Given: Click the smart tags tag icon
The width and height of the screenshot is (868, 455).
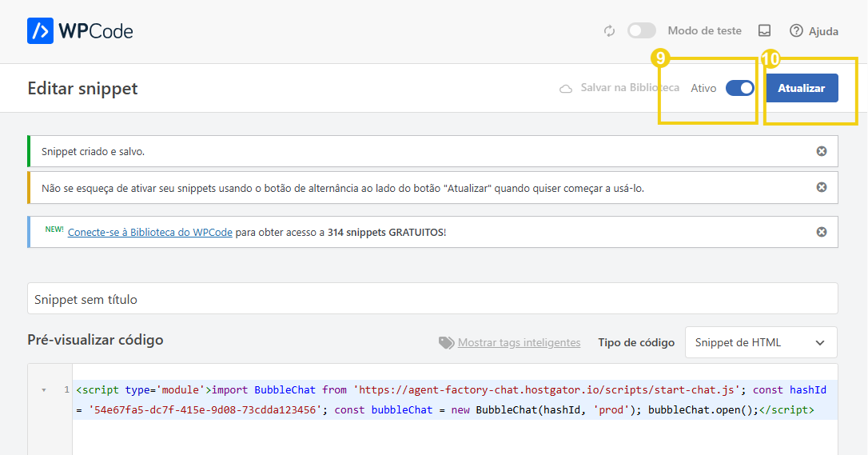Looking at the screenshot, I should [446, 342].
